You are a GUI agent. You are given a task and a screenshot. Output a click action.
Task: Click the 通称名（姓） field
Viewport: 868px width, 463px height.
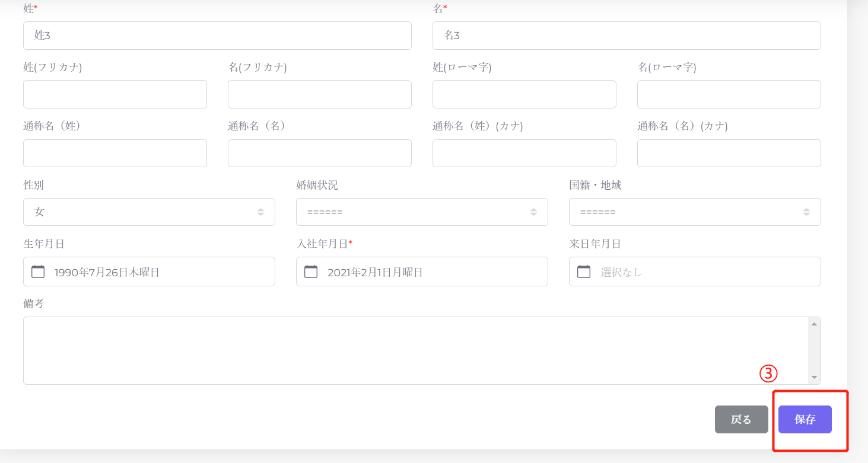click(115, 154)
